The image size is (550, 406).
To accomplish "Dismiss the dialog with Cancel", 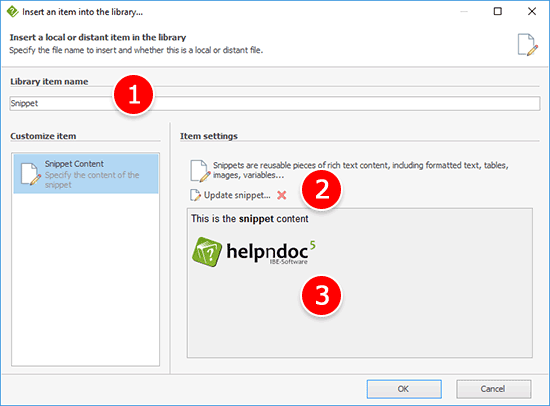I will pos(494,389).
